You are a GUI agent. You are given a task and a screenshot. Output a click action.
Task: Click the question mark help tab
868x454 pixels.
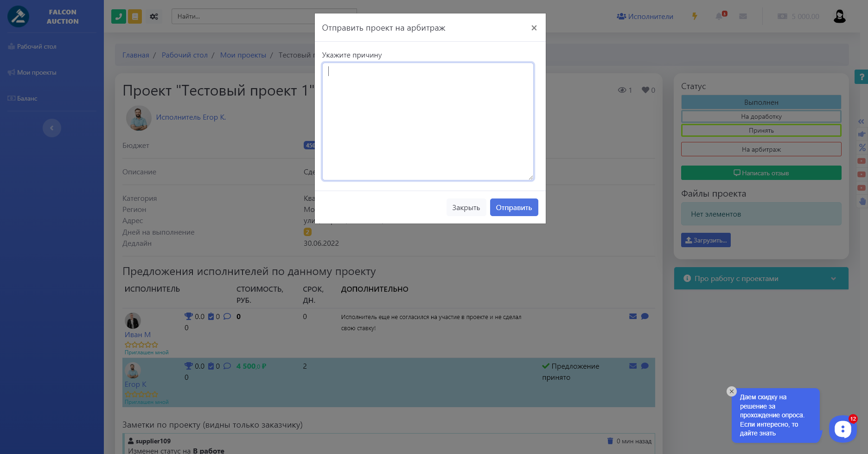tap(862, 77)
